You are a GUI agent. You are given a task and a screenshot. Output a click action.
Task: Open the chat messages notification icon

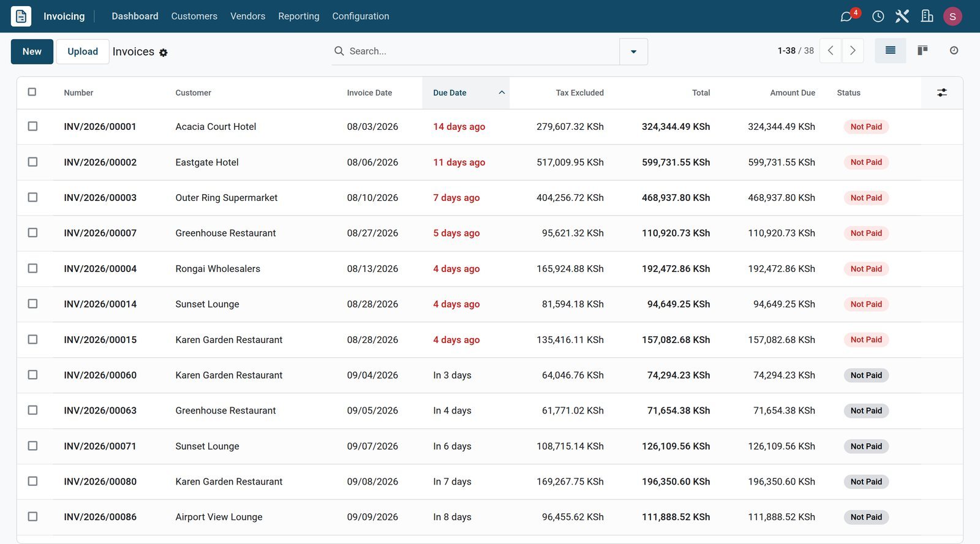pyautogui.click(x=846, y=17)
